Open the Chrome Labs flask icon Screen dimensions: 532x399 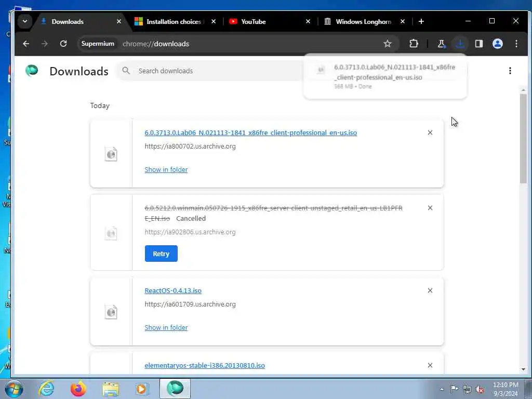[x=441, y=44]
